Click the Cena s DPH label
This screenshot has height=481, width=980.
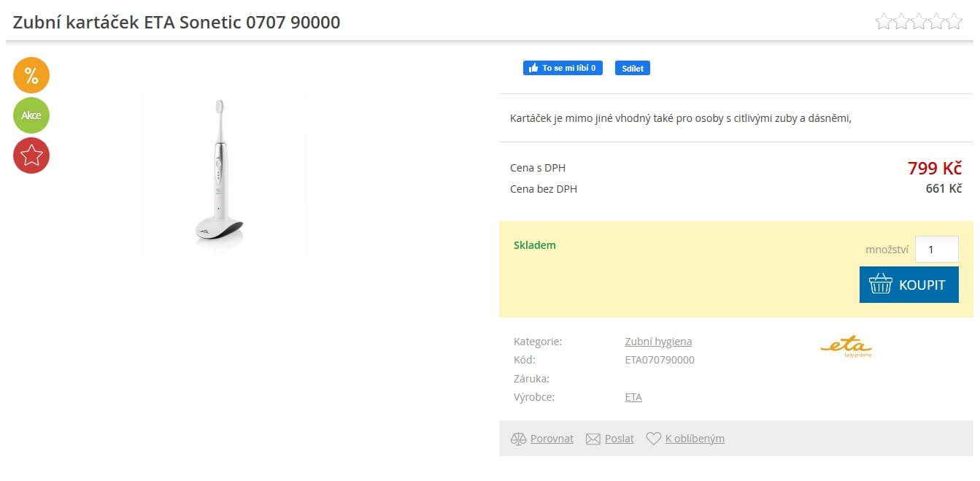click(x=538, y=168)
